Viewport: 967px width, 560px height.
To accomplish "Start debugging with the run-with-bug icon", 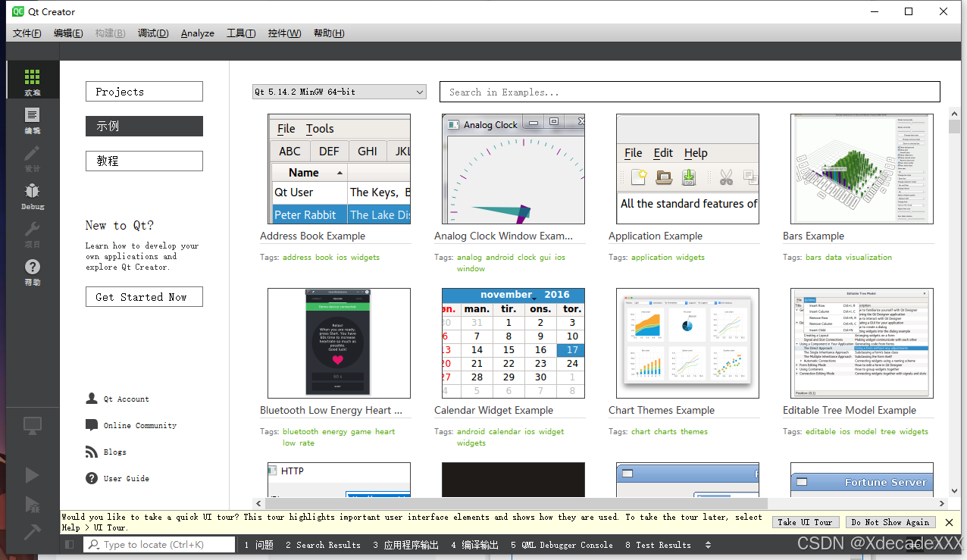I will point(32,504).
